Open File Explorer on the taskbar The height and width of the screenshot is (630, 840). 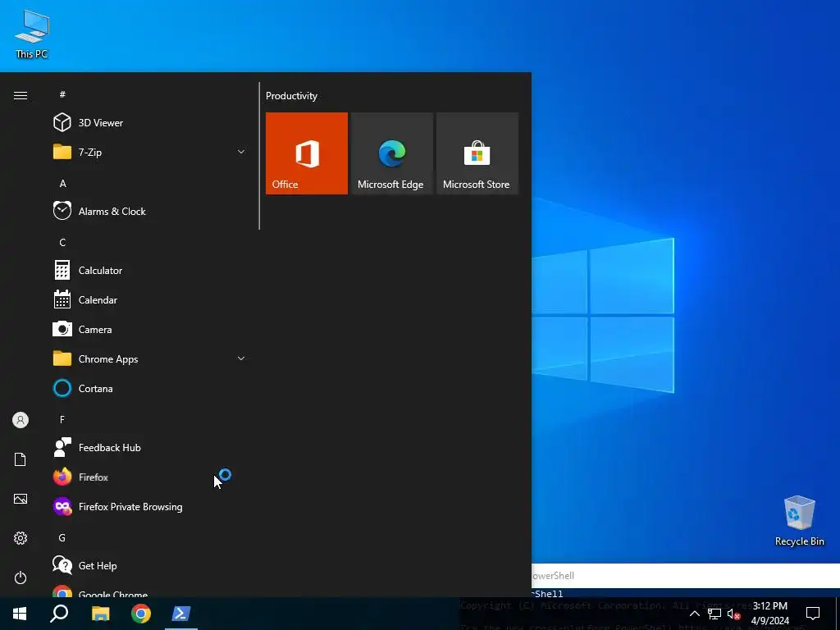pyautogui.click(x=100, y=614)
